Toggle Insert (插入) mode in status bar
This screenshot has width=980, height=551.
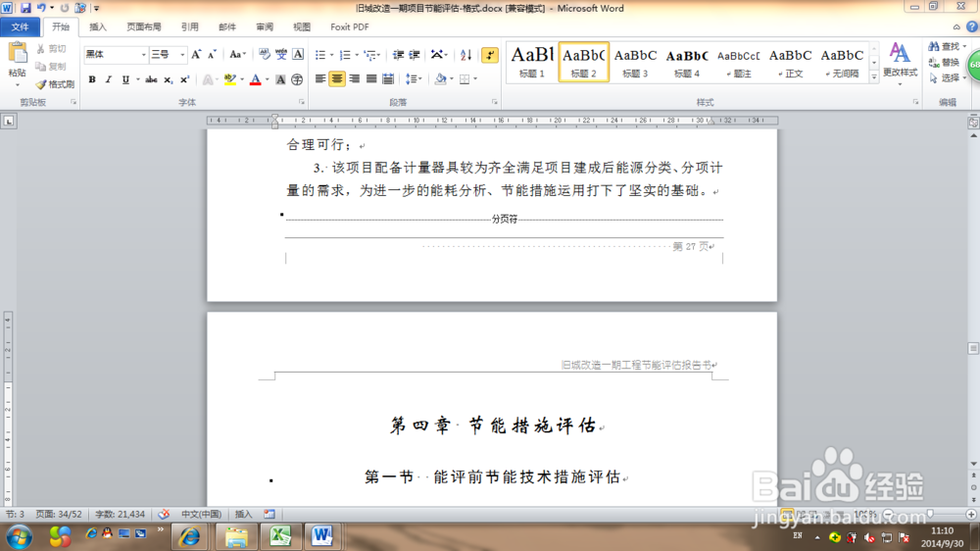point(244,514)
